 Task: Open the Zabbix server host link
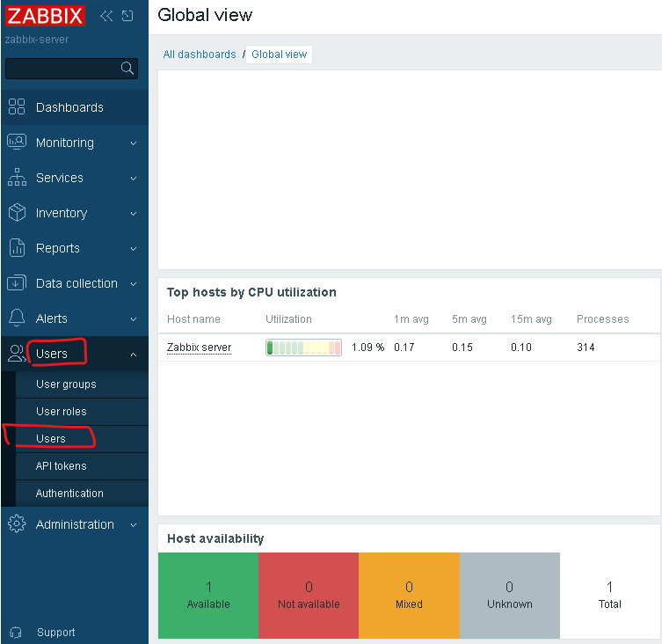pyautogui.click(x=199, y=348)
